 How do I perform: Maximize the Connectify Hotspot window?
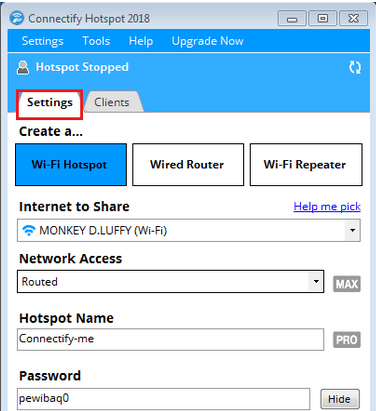tap(323, 18)
